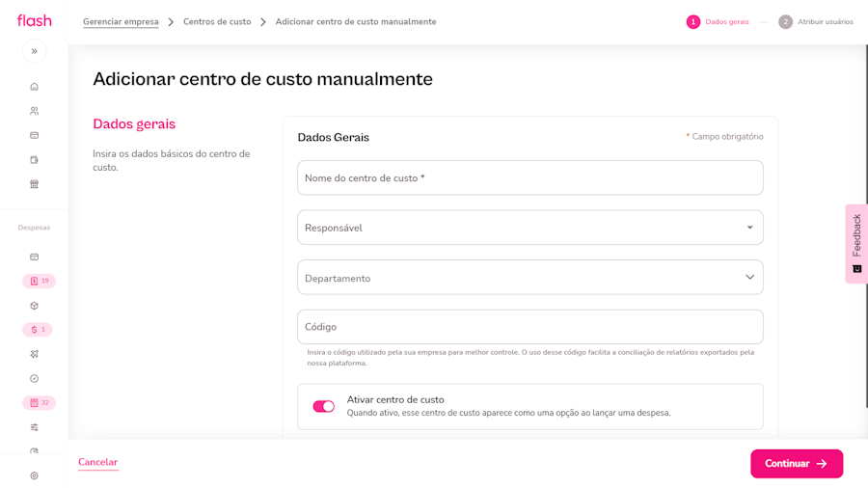Open the cube/box icon in sidebar
868x488 pixels.
pos(35,306)
